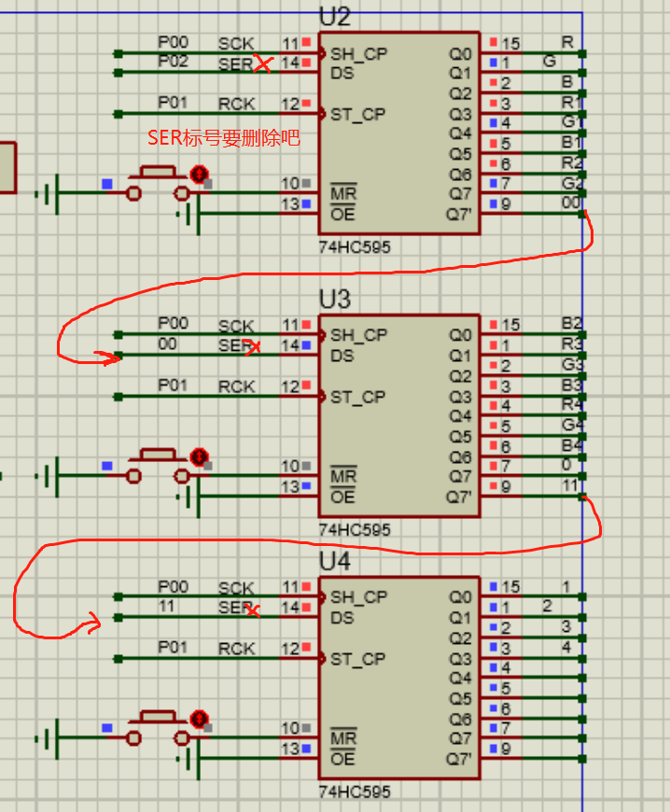Toggle the red latch actuator on U3's button

tap(200, 456)
